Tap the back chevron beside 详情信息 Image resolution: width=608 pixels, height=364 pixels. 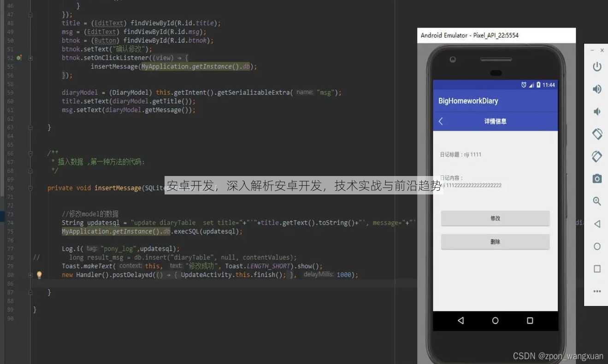[441, 121]
